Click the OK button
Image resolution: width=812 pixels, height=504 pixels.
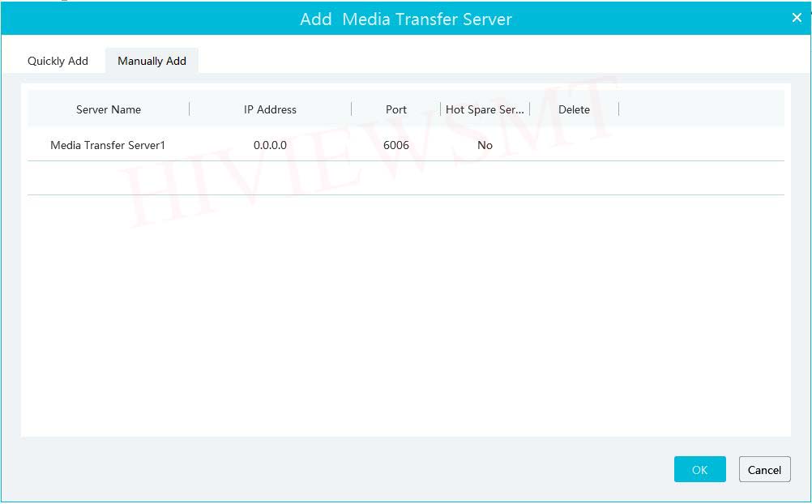click(x=699, y=470)
